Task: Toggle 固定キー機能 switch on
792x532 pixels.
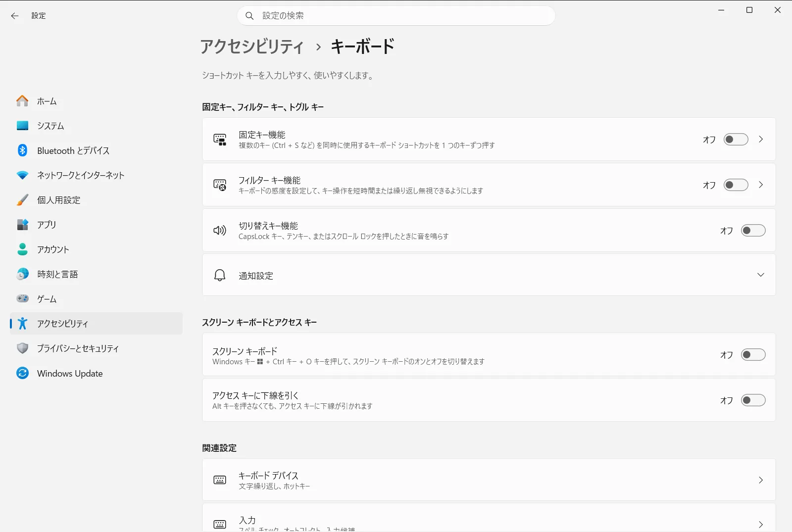Action: point(736,140)
